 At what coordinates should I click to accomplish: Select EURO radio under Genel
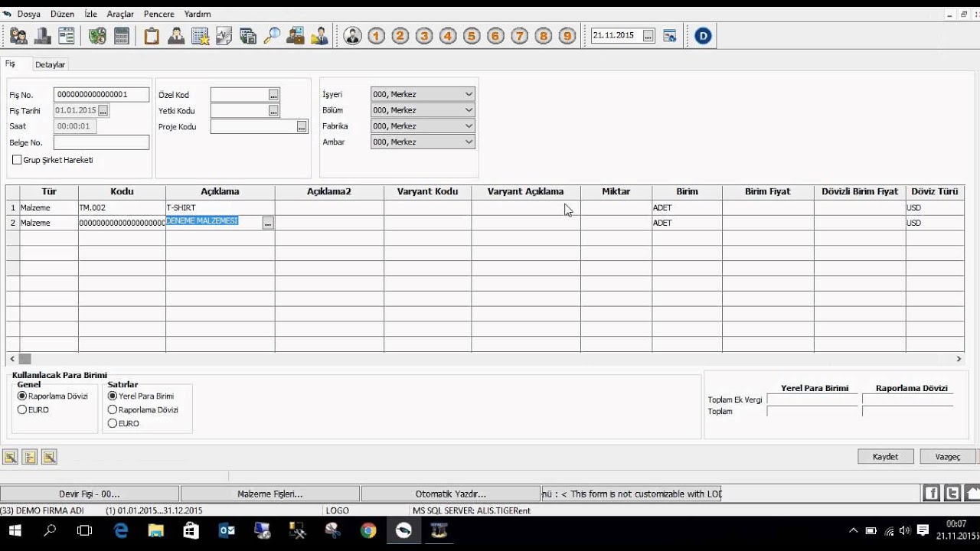tap(22, 409)
